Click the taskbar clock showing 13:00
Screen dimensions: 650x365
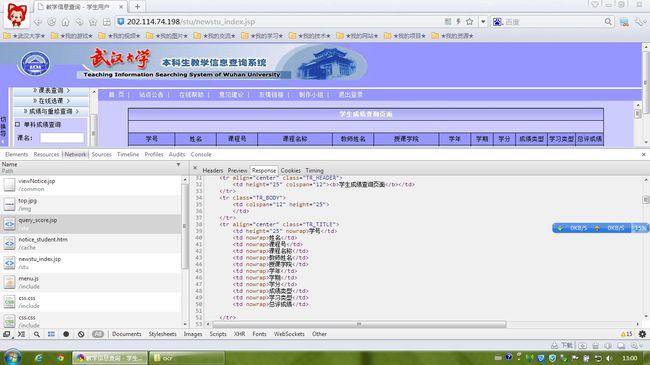coord(630,358)
